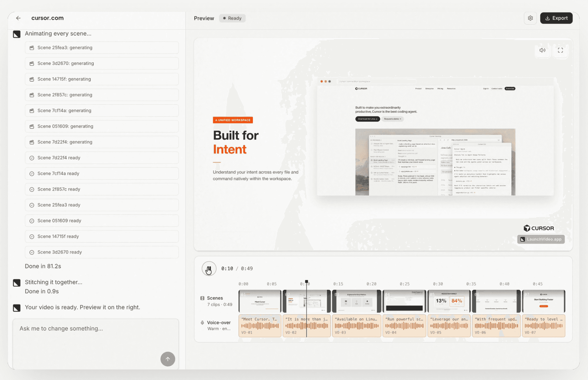Viewport: 588px width, 380px height.
Task: Select voice-over clip VO-05
Action: click(x=449, y=326)
